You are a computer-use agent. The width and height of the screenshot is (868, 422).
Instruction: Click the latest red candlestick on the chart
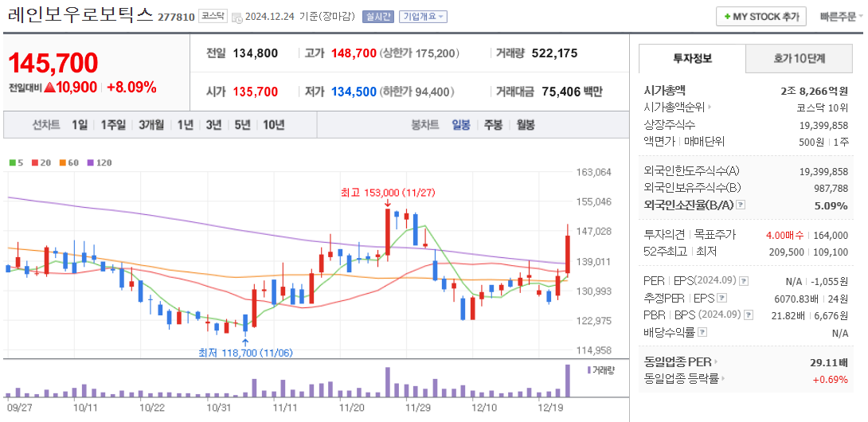(568, 252)
